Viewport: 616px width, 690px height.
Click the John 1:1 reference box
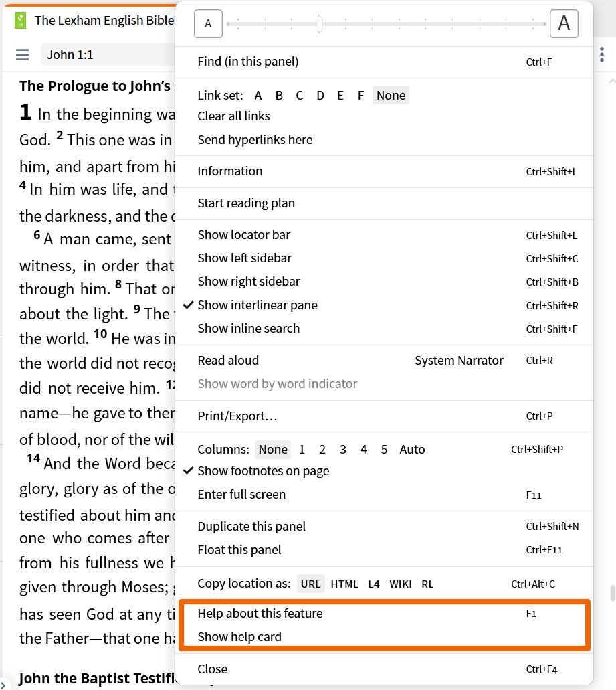click(x=108, y=55)
